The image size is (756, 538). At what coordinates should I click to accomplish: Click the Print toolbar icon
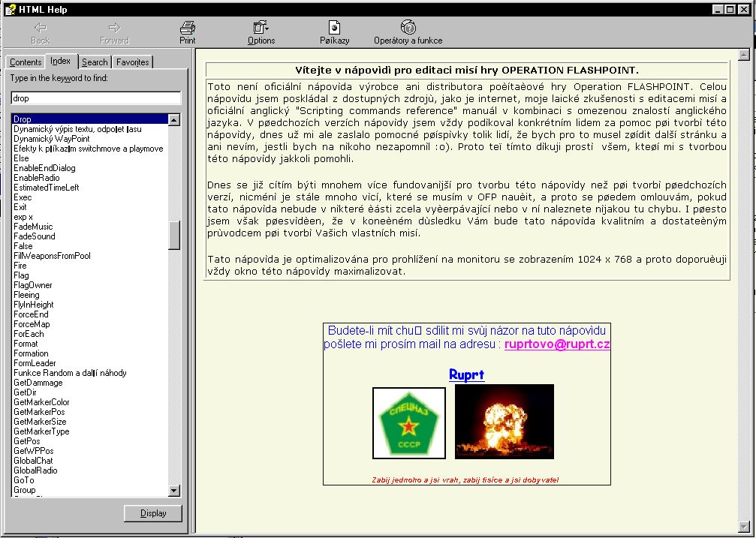187,28
